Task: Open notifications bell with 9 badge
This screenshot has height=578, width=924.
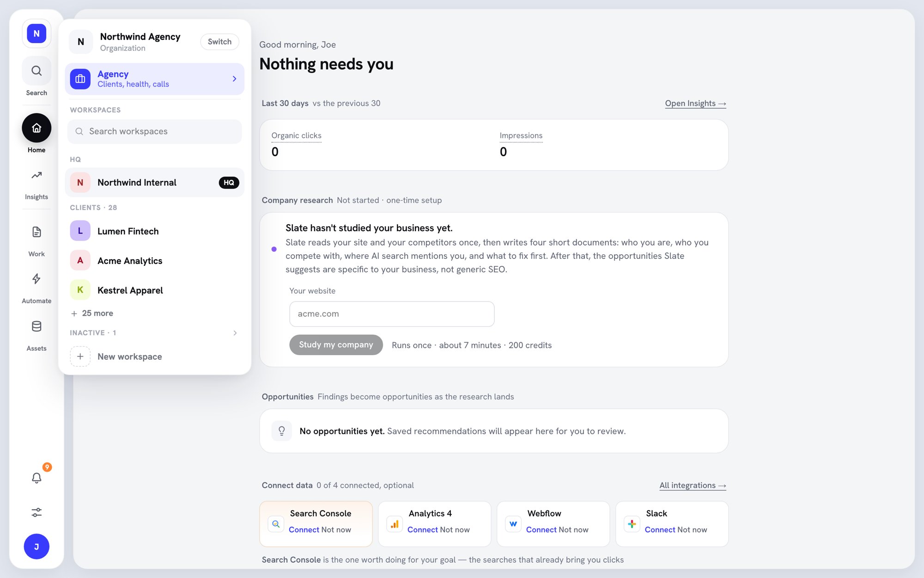Action: (x=36, y=478)
